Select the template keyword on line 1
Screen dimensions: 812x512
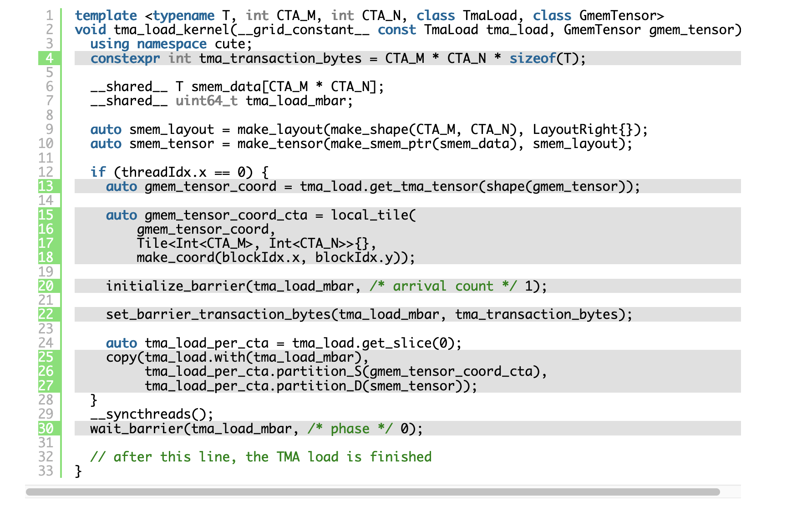point(106,15)
